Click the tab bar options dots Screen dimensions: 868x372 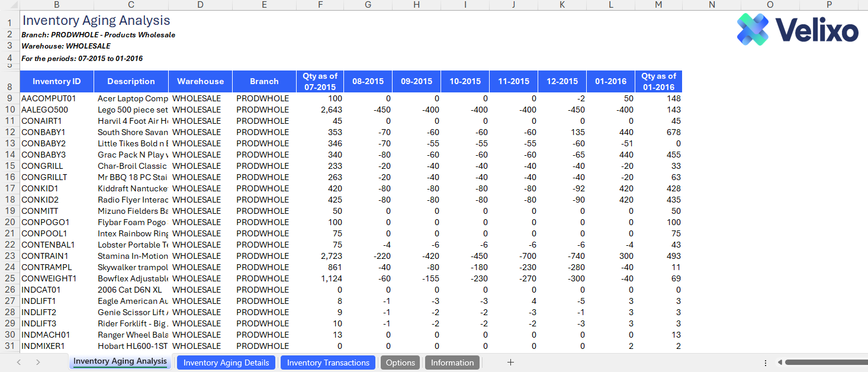766,363
